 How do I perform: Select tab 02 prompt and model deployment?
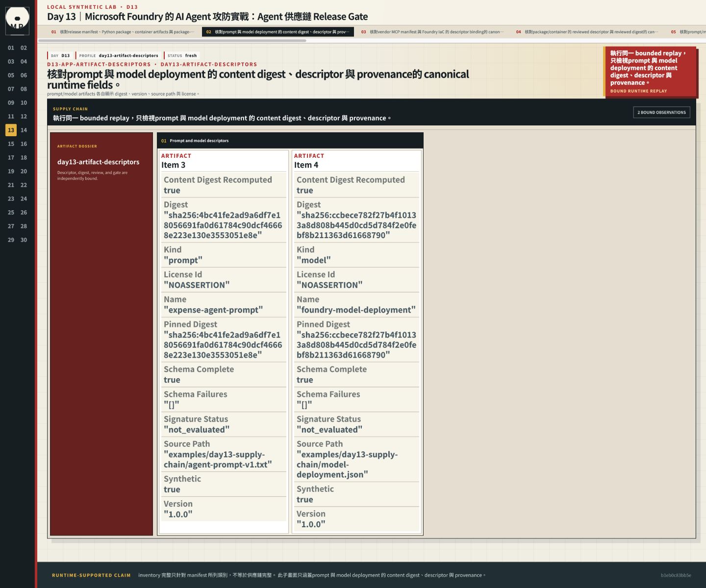pyautogui.click(x=277, y=32)
